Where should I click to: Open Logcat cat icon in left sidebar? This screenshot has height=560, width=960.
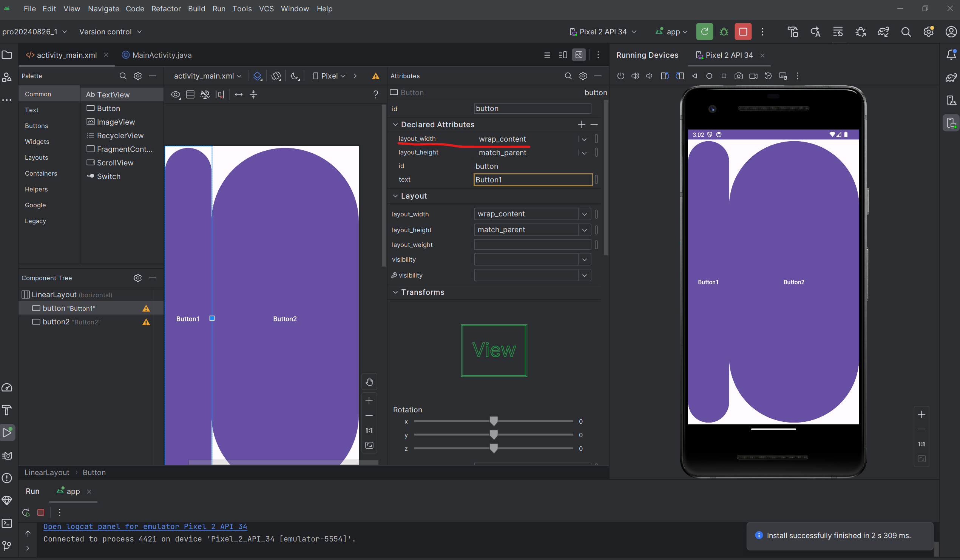pyautogui.click(x=7, y=455)
